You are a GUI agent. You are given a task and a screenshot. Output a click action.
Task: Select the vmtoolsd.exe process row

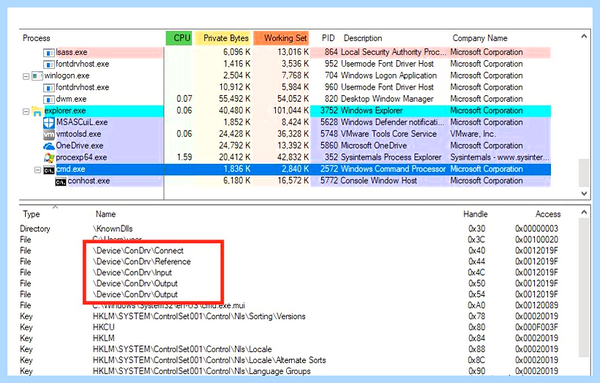tap(285, 134)
